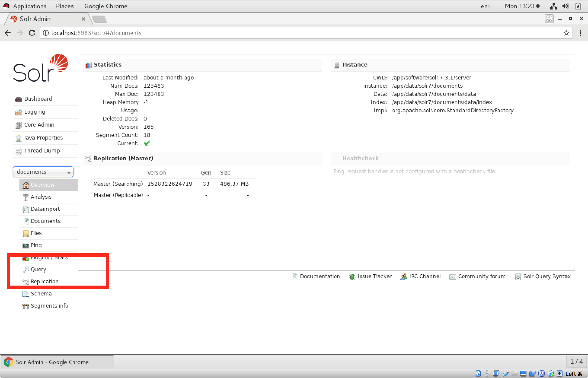Viewport: 588px width, 378px height.
Task: Reload the Solr Admin page
Action: (x=32, y=33)
